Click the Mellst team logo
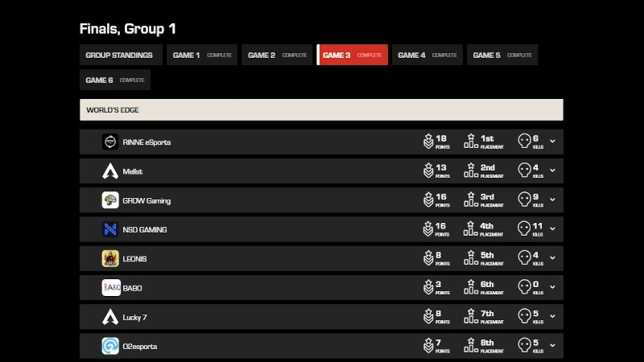The image size is (644, 362). pyautogui.click(x=110, y=171)
